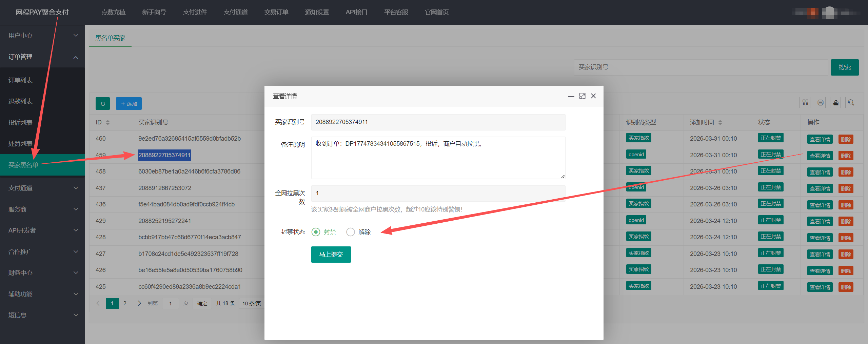Image resolution: width=868 pixels, height=344 pixels.
Task: Maximize the 查看详情 dialog
Action: pos(582,96)
